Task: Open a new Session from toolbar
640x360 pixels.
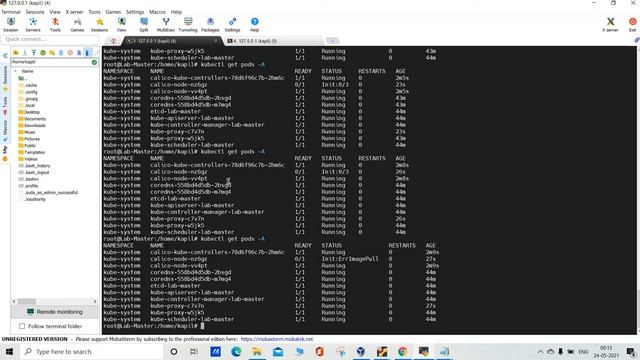Action: (x=11, y=24)
